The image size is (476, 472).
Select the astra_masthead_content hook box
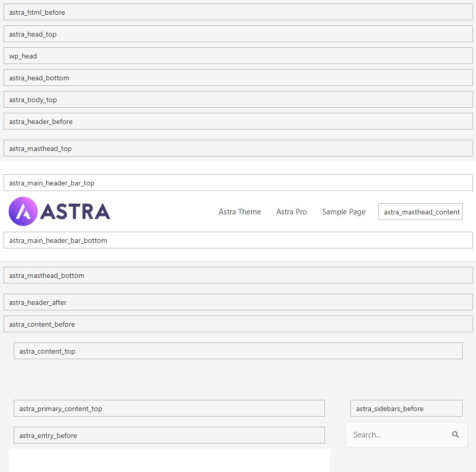coord(421,212)
